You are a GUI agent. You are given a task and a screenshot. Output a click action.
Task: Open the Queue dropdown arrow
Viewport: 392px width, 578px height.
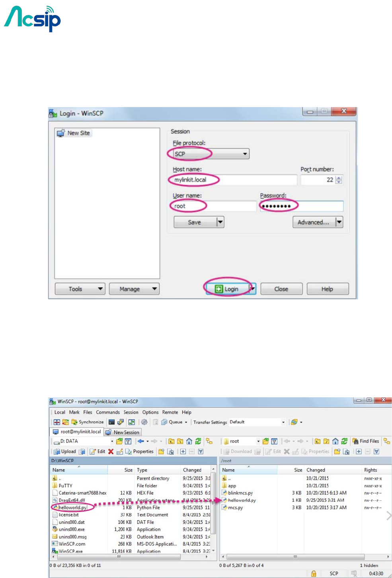coord(186,422)
